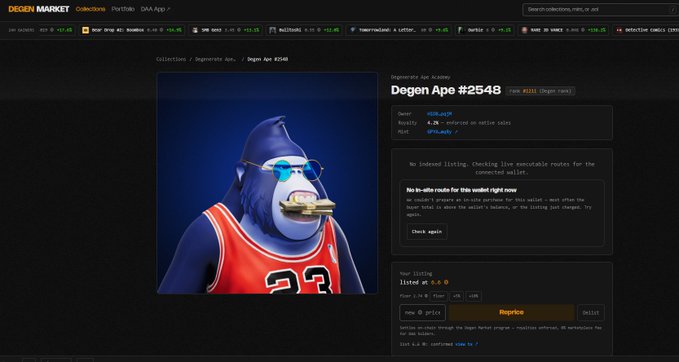This screenshot has height=362, width=679.
Task: Click the Degen Market logo
Action: pos(39,9)
